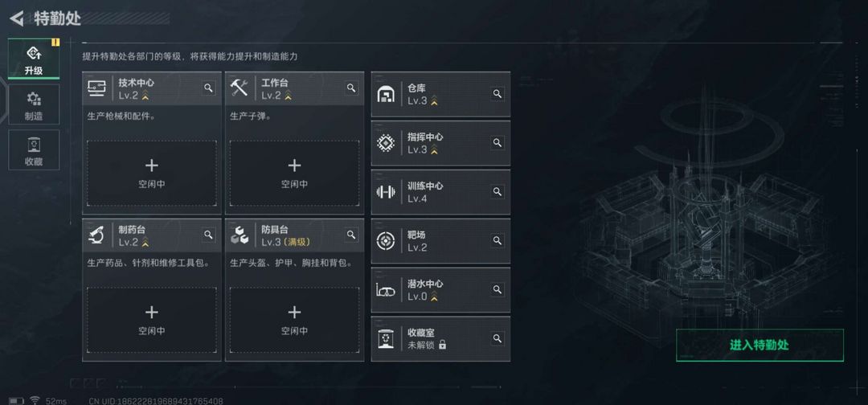868x405 pixels.
Task: Click the lock icon on 收藏室
Action: 442,345
